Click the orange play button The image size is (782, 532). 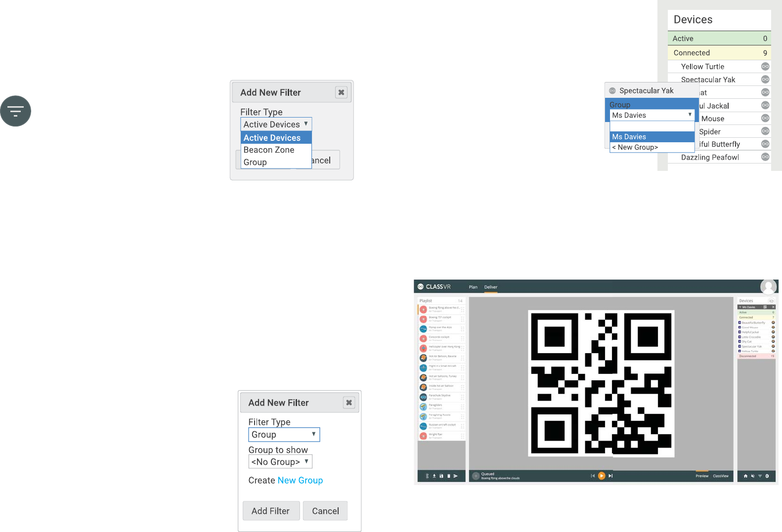[x=602, y=476]
